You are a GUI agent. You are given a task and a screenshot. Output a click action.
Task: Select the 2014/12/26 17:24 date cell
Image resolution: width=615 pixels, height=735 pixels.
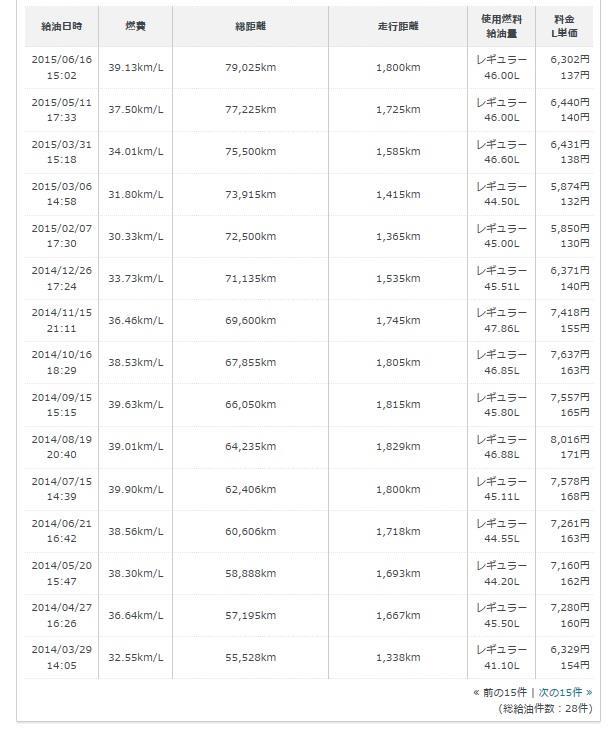click(x=61, y=278)
